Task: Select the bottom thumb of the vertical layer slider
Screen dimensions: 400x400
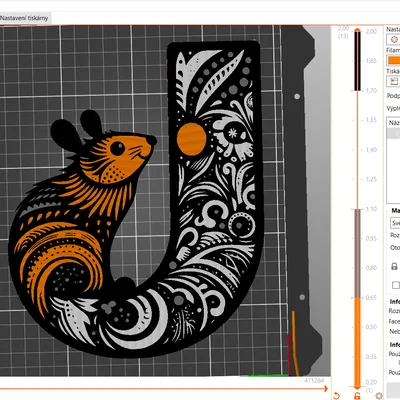Action: coord(357,387)
